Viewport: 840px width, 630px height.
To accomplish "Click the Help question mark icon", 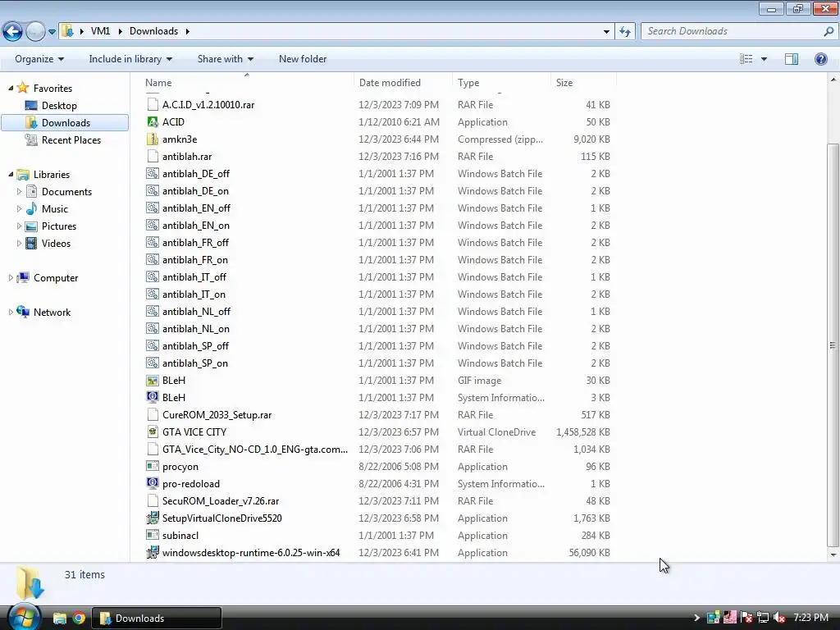I will [x=820, y=59].
